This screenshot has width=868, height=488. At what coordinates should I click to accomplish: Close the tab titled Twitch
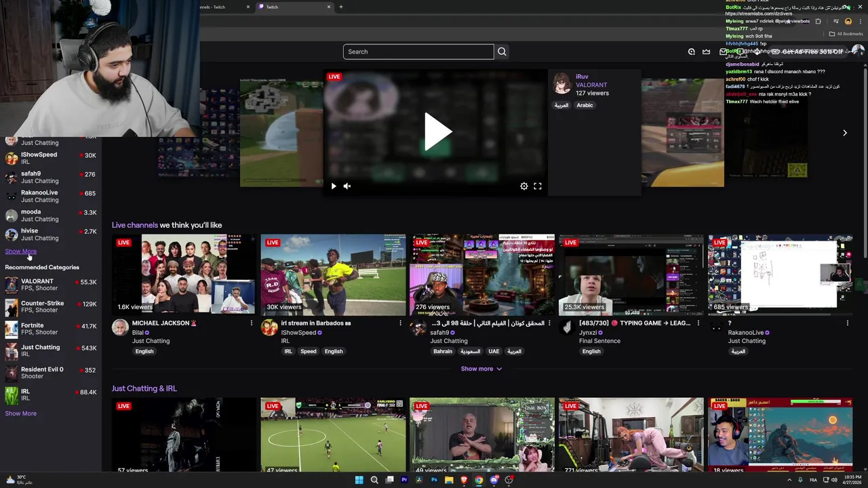pos(329,7)
